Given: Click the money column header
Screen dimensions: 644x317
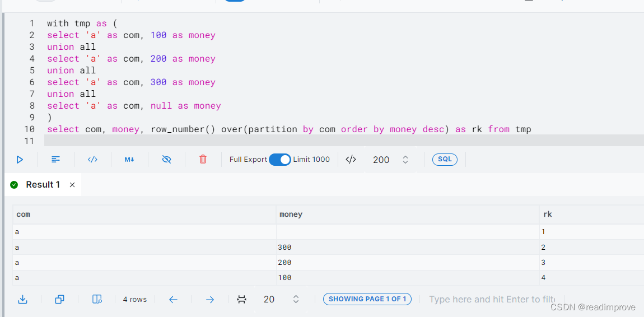Looking at the screenshot, I should (408, 215).
